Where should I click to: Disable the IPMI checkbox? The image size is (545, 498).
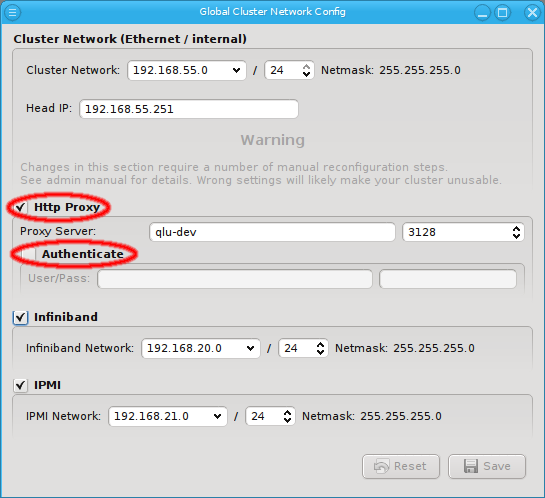point(21,385)
